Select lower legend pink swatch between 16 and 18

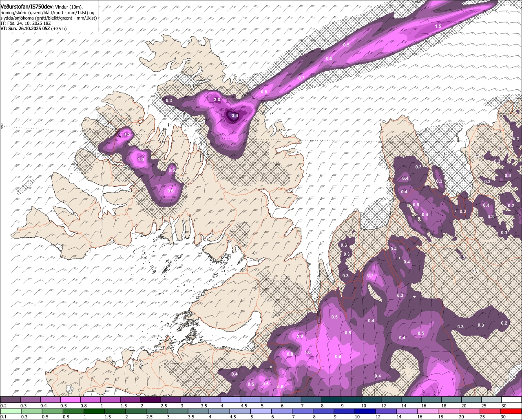point(428,411)
